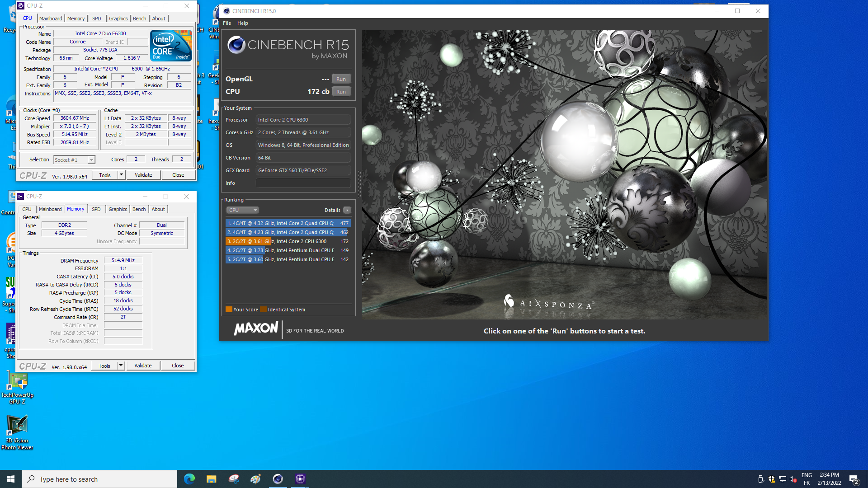This screenshot has height=488, width=868.
Task: Click the ENG FR language indicator
Action: coord(807,479)
